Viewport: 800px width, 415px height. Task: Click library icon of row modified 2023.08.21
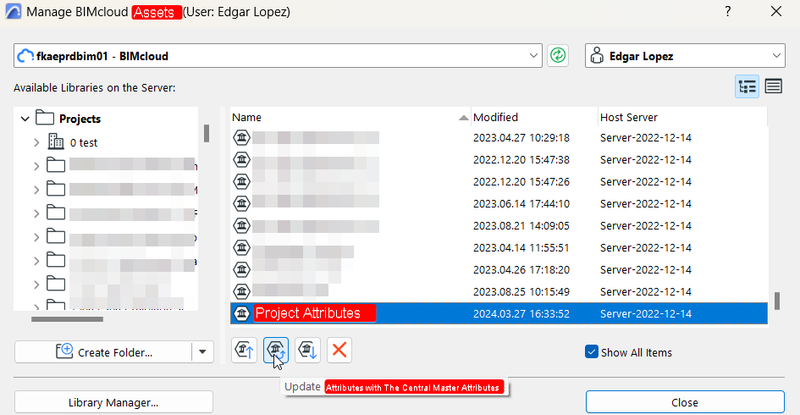pos(242,226)
